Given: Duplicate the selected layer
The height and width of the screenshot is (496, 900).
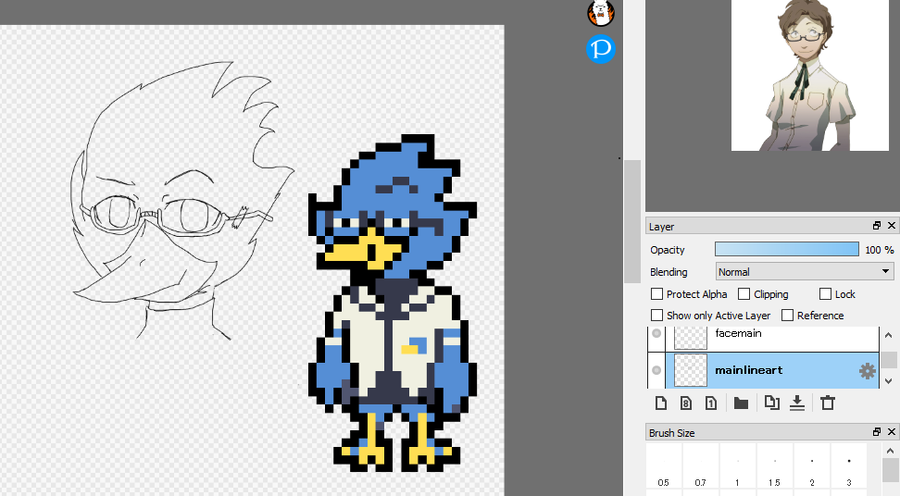Looking at the screenshot, I should coord(772,403).
